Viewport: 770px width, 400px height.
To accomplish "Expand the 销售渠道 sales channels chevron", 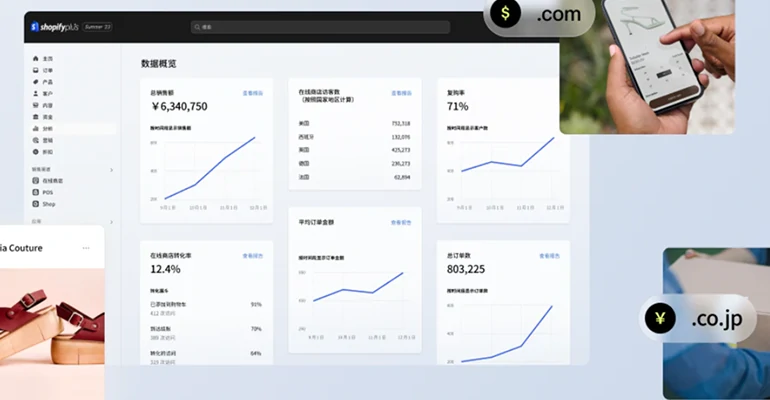I will pyautogui.click(x=111, y=170).
